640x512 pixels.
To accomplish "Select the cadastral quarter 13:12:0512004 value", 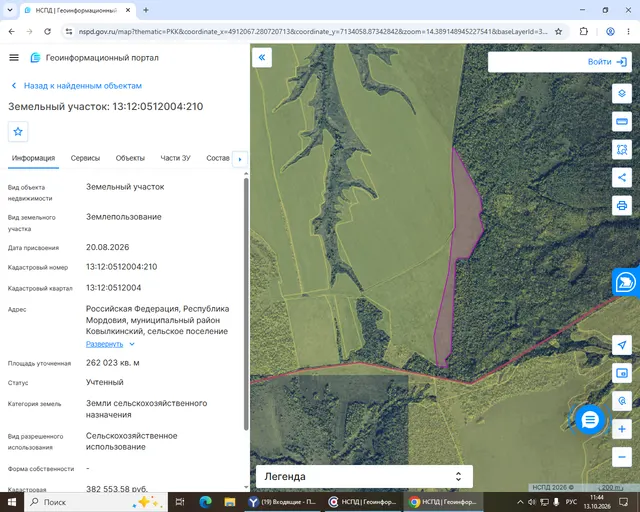I will click(x=113, y=288).
